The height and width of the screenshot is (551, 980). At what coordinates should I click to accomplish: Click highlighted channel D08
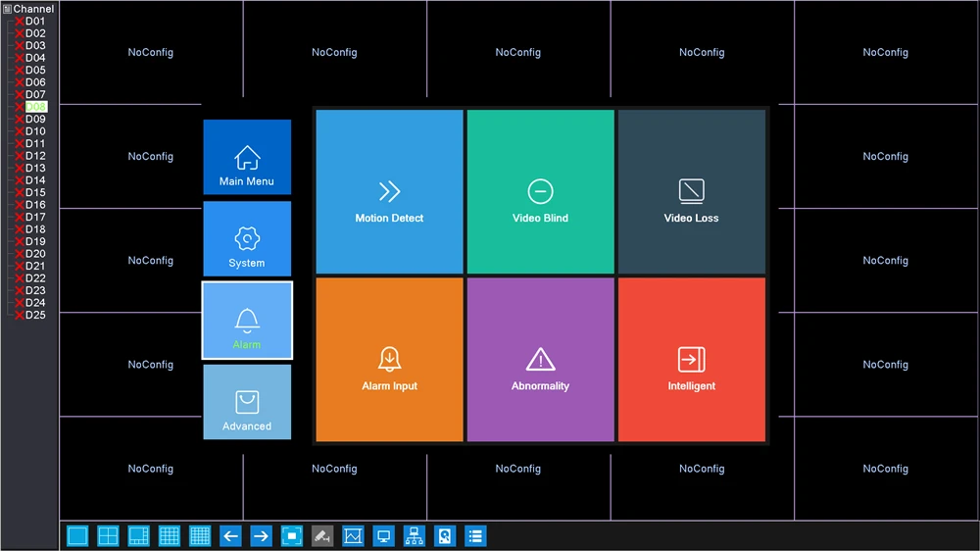[x=35, y=107]
